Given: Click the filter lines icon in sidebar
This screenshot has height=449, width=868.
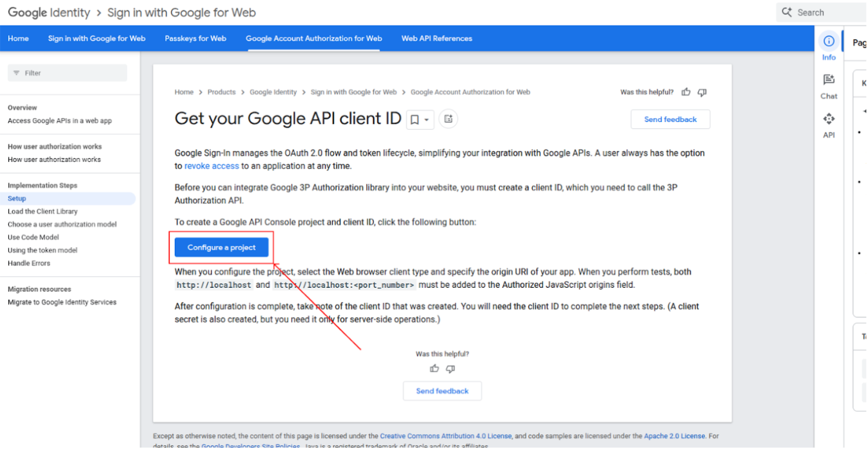Looking at the screenshot, I should pyautogui.click(x=17, y=74).
